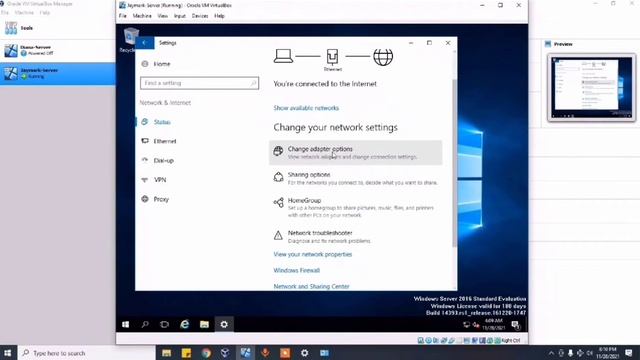The height and width of the screenshot is (360, 640).
Task: Open VirtualBox cube icon on host taskbar
Action: (225, 353)
